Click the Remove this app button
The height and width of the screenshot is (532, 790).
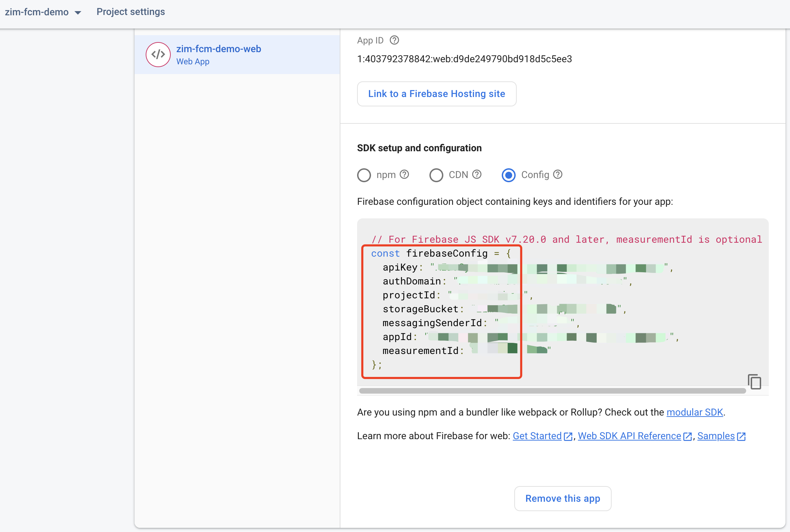click(563, 499)
